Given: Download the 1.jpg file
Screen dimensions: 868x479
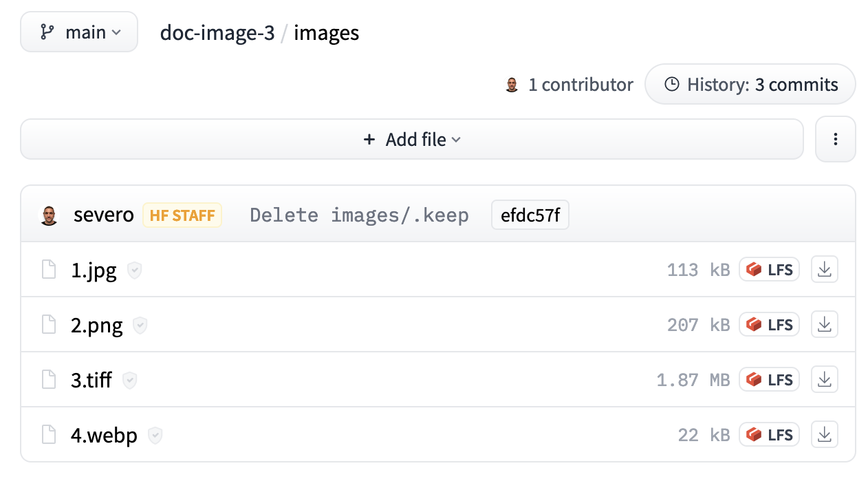Looking at the screenshot, I should tap(825, 270).
